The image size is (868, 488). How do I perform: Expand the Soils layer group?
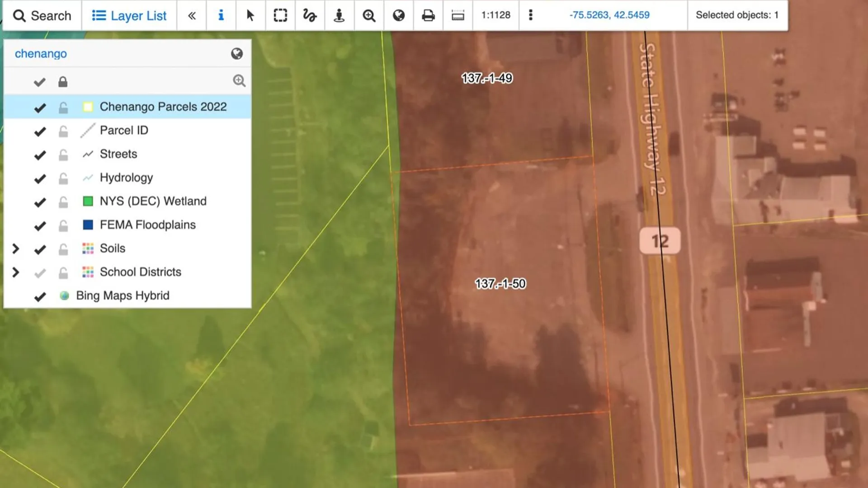tap(15, 249)
